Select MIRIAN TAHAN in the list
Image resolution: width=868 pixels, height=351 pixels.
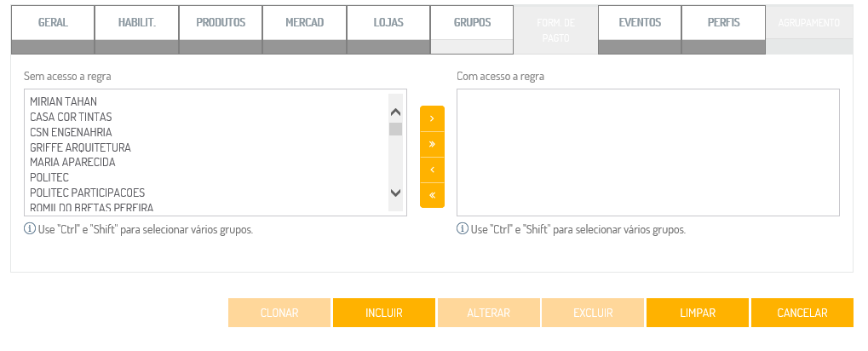pos(63,101)
